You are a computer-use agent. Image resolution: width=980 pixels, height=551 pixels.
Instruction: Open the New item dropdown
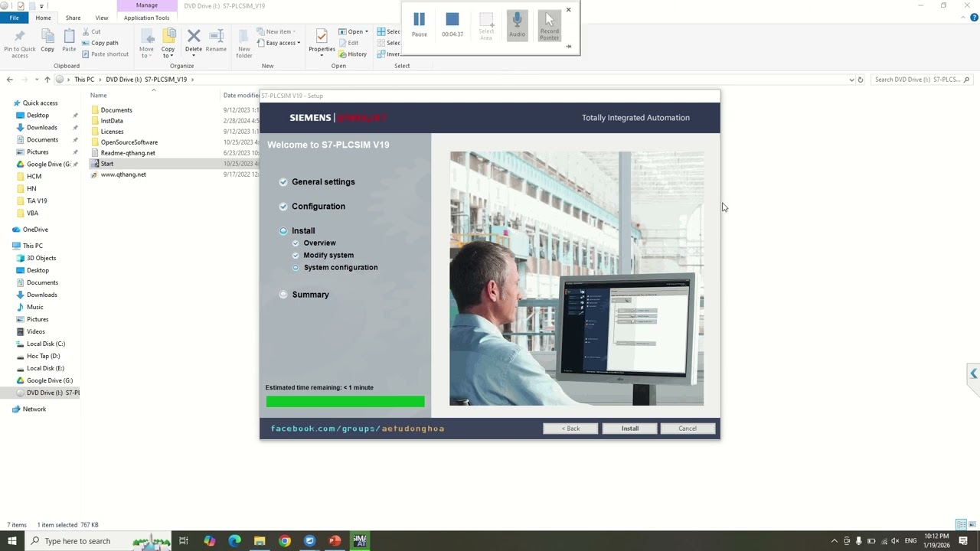point(277,32)
